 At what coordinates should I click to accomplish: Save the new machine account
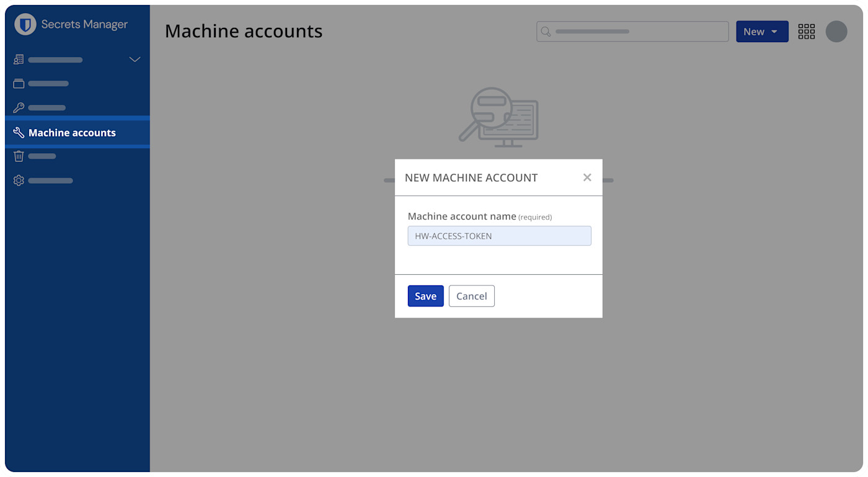point(425,296)
